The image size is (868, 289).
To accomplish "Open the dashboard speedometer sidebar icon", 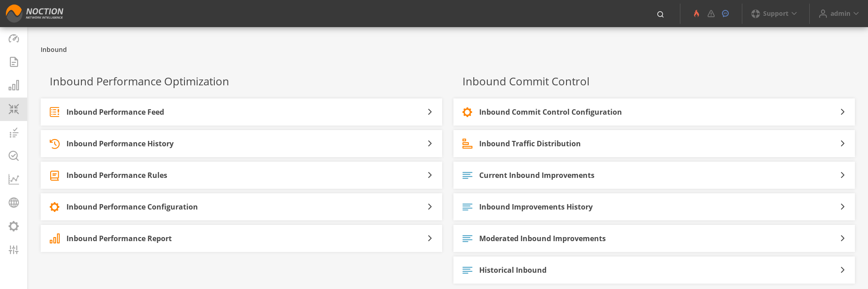I will pos(14,38).
